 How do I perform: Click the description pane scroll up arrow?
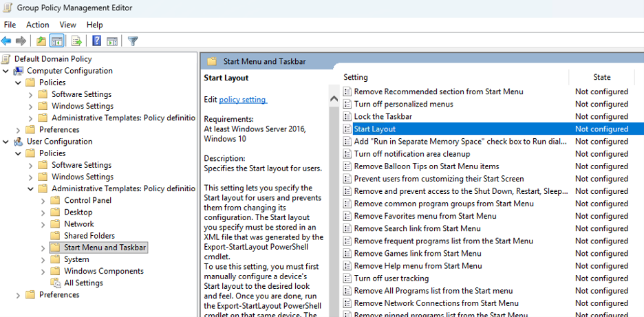[x=334, y=99]
